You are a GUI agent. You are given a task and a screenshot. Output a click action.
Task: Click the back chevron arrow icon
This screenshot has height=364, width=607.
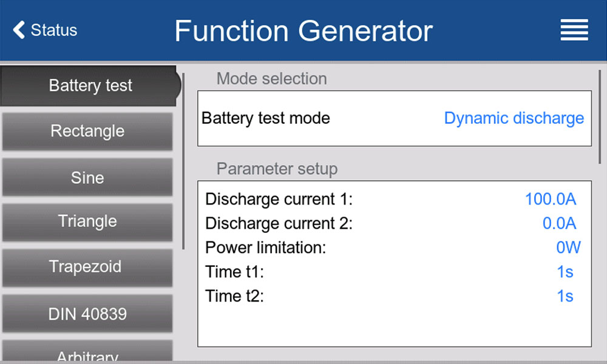coord(19,30)
